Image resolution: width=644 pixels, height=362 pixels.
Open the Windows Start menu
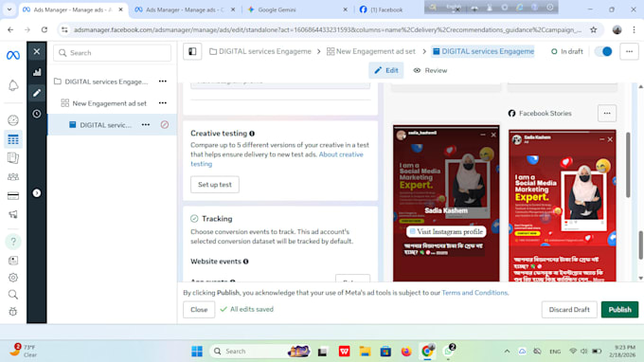(197, 352)
